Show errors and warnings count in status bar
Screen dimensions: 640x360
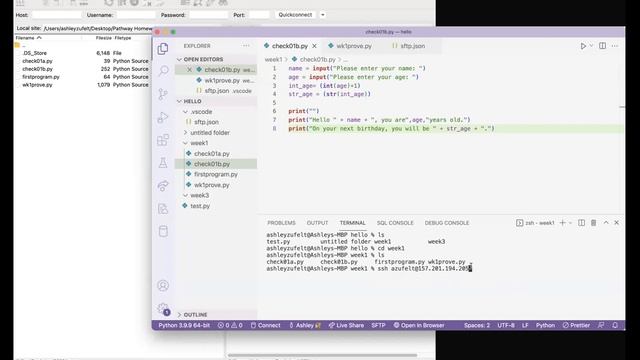coord(230,325)
